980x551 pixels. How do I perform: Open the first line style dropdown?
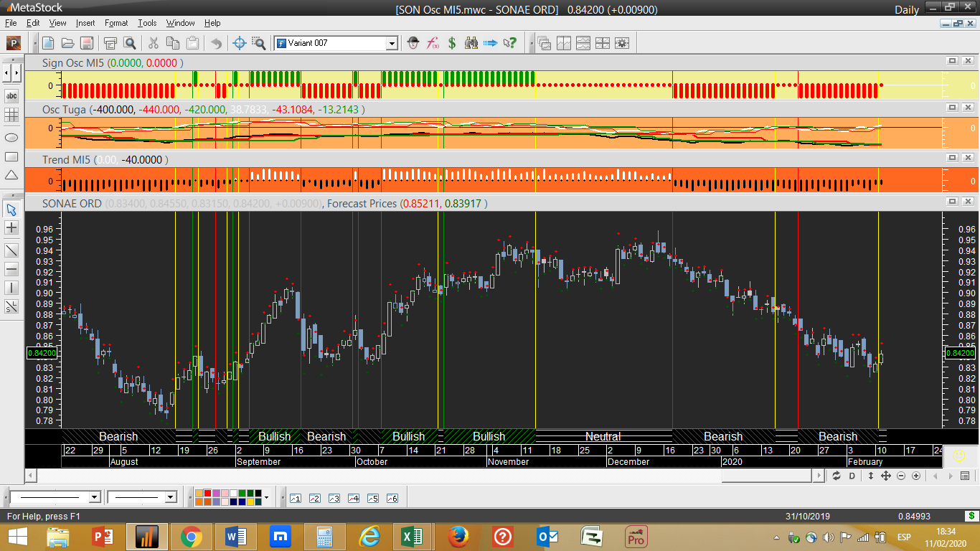click(95, 497)
